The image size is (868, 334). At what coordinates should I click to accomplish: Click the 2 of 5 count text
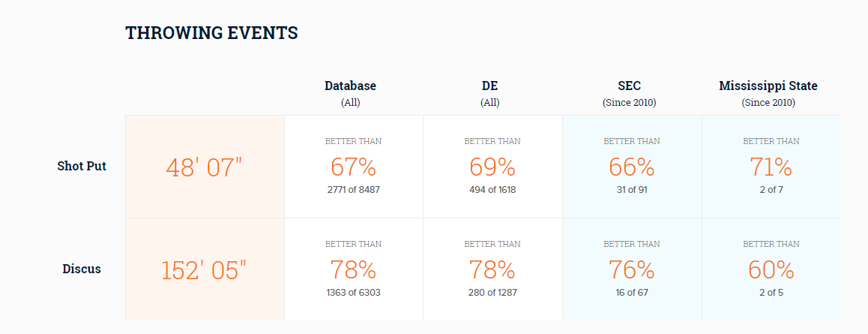point(771,293)
